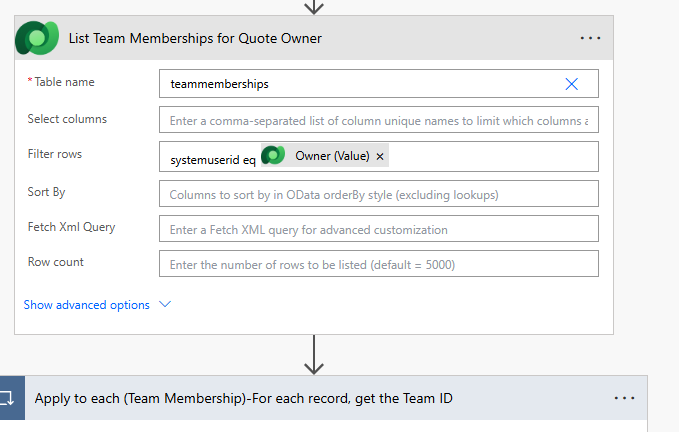Click the Row count input box
This screenshot has height=432, width=679.
[378, 265]
